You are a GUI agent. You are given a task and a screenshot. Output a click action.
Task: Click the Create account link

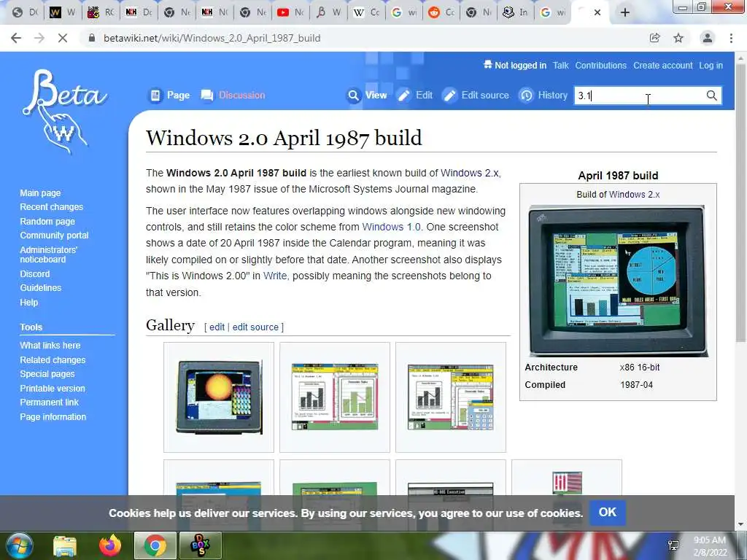[x=662, y=66]
